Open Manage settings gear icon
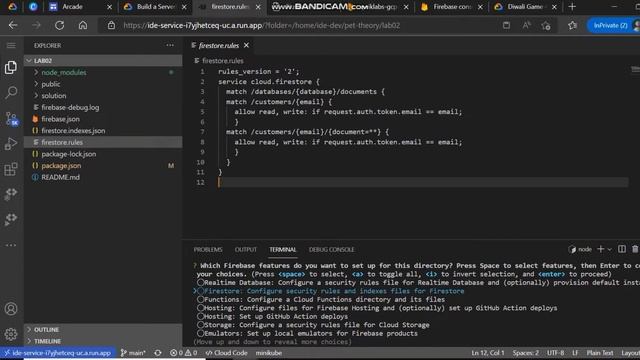Screen dimensions: 640x360 11,334
